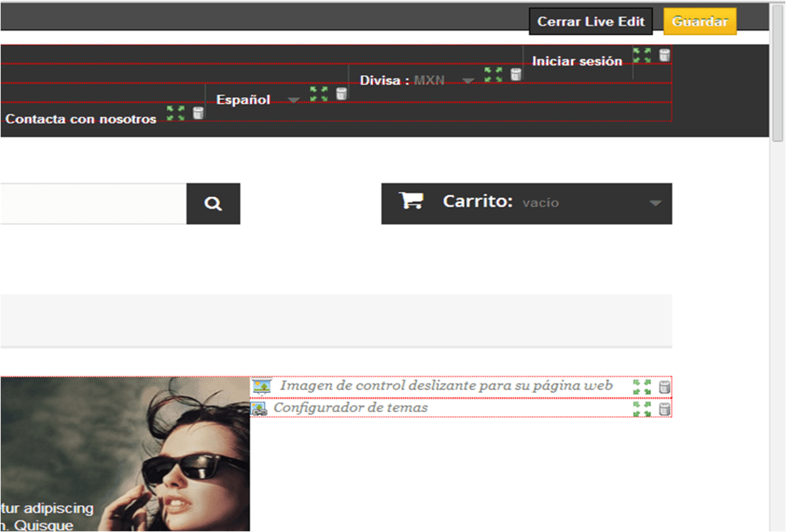Move the Imagen de control deslizante module arrows icon
Viewport: 786px width, 532px height.
(642, 387)
